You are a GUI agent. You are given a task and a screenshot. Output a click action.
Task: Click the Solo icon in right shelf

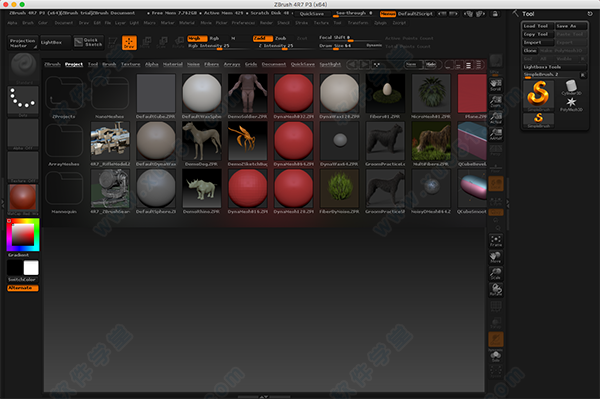point(496,356)
